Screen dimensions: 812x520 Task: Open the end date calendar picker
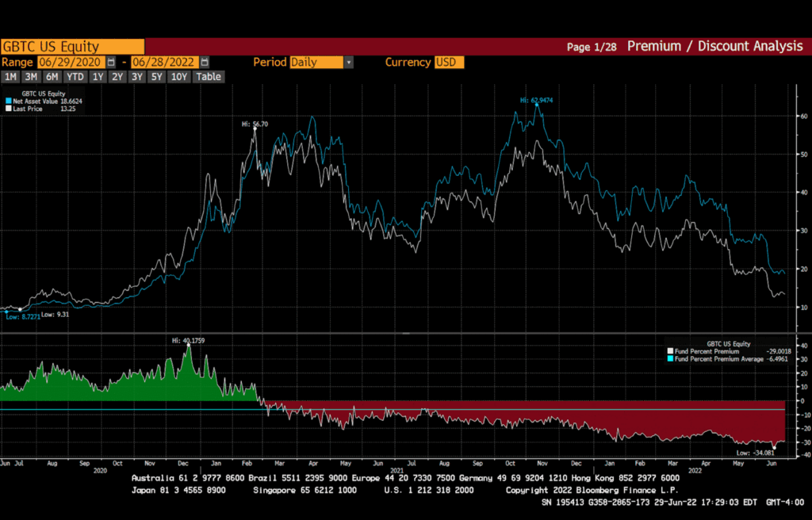(x=205, y=62)
